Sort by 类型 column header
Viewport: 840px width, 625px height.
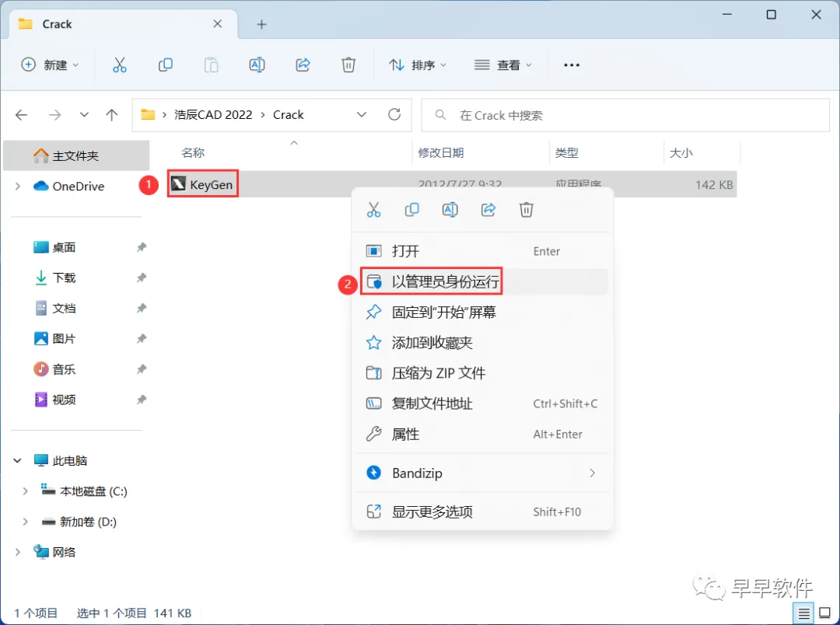tap(566, 153)
